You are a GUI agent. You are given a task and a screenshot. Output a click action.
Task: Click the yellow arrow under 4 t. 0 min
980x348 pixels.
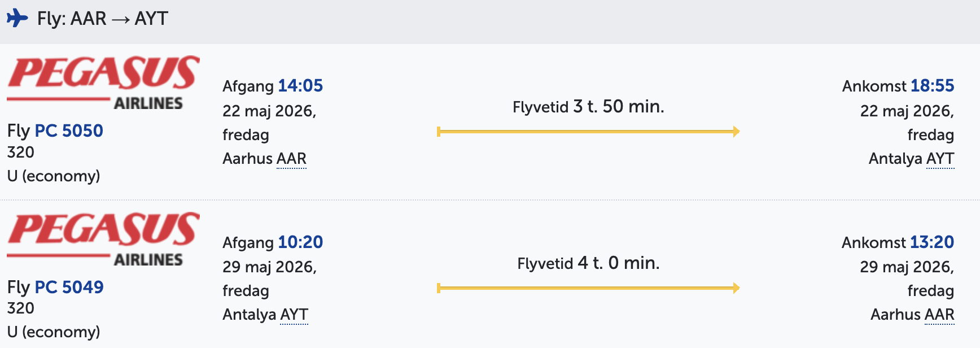point(588,288)
